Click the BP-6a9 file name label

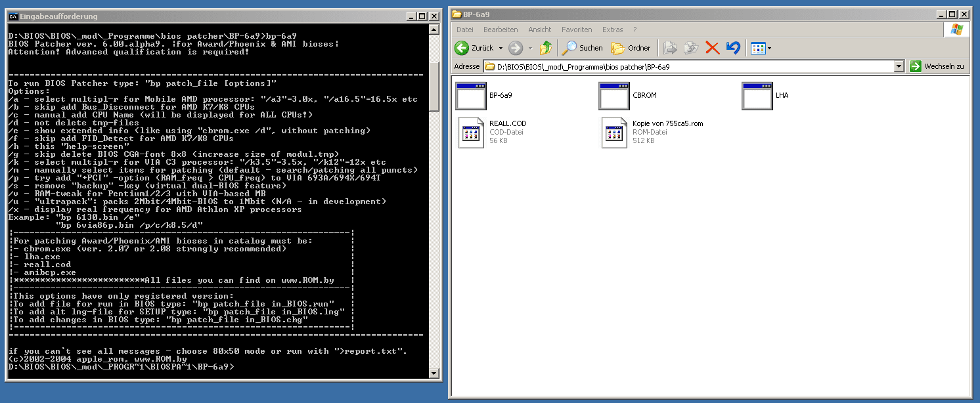(x=501, y=95)
